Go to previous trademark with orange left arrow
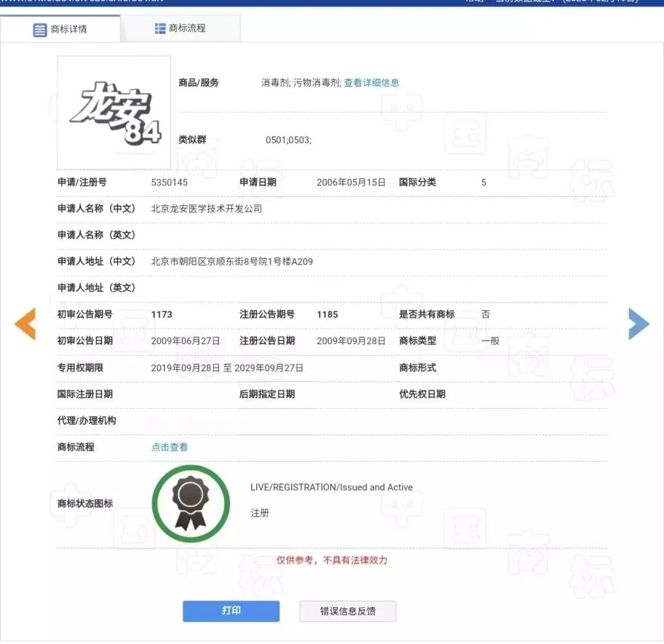664x644 pixels. point(25,324)
